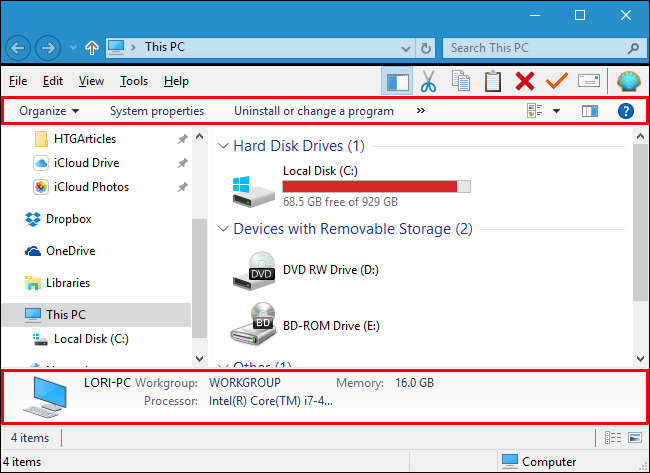Click the WORKGROUP value in details pane
The width and height of the screenshot is (650, 473).
pos(245,383)
